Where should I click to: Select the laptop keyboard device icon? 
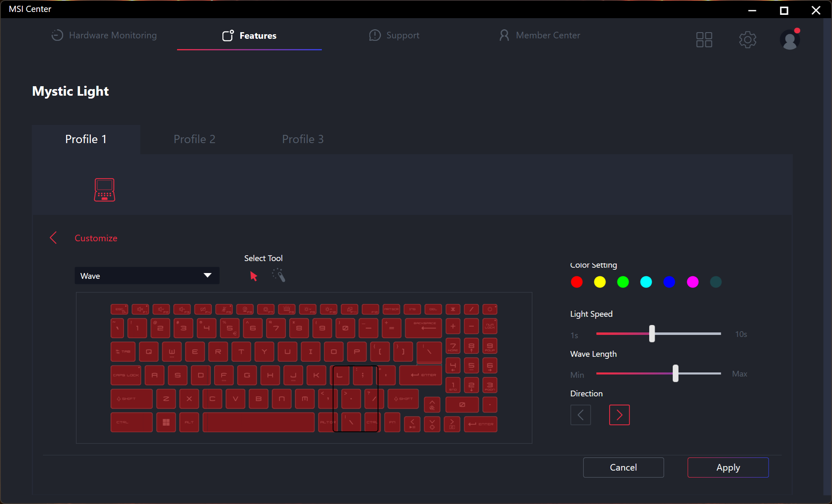click(x=104, y=190)
